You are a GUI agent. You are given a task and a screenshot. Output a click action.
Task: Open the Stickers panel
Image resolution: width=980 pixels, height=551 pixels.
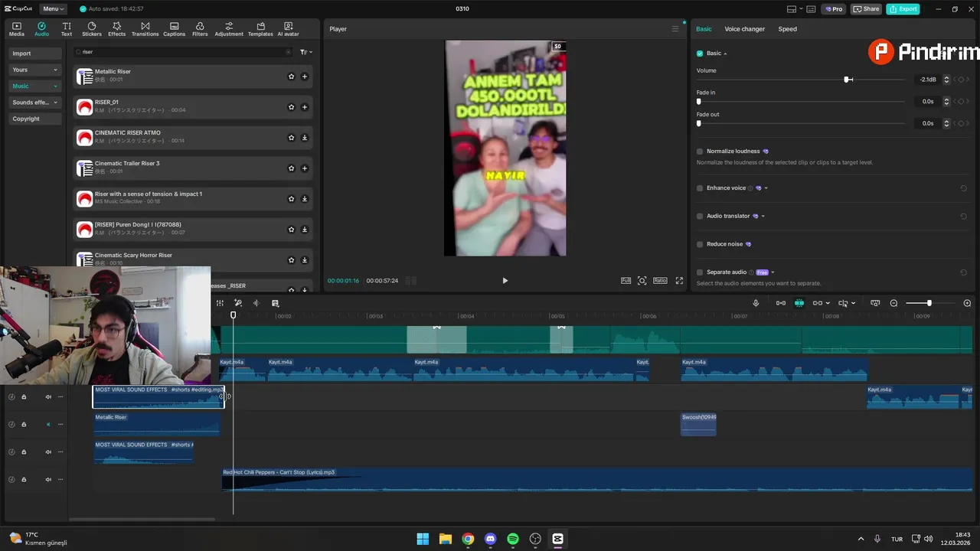coord(92,29)
